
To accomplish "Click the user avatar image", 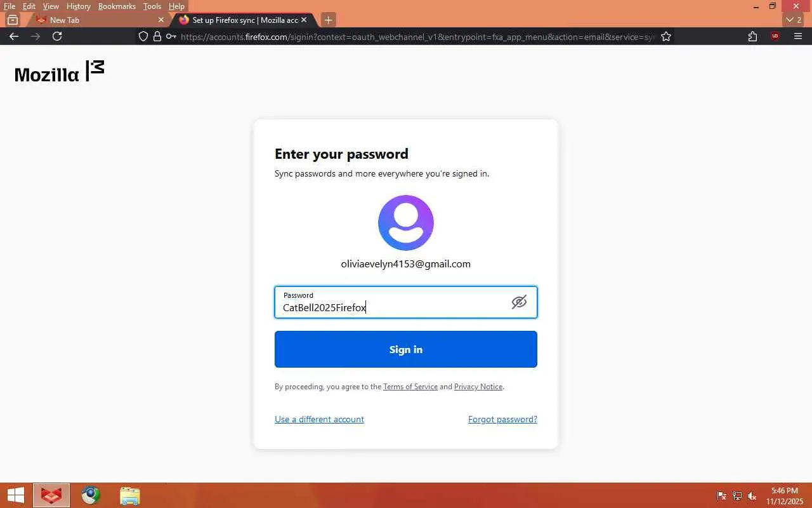I will pos(406,223).
